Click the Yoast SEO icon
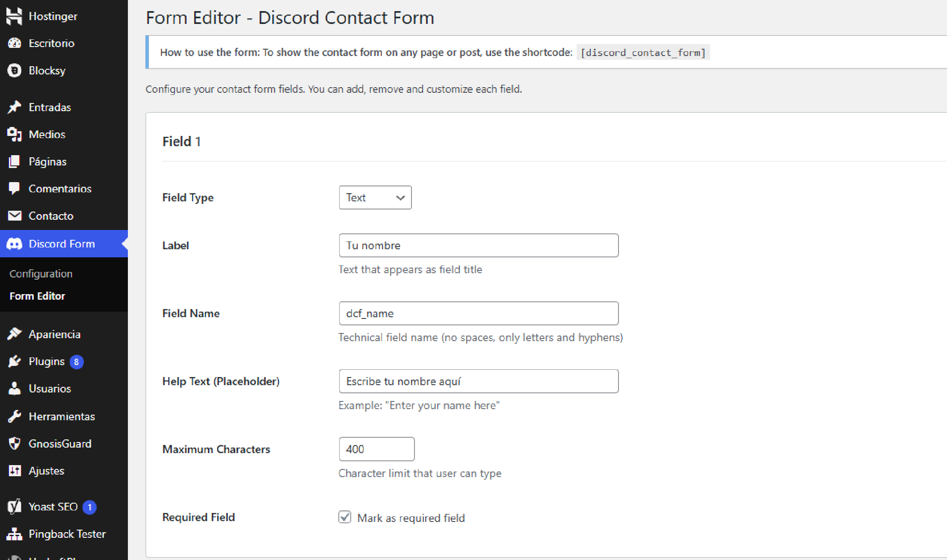947x560 pixels. [14, 507]
